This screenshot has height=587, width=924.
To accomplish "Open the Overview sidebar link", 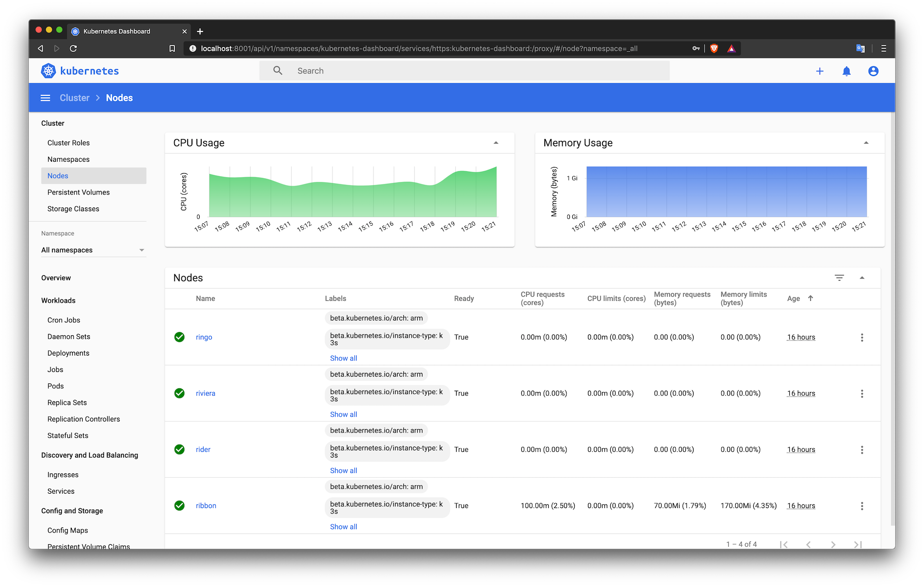I will (56, 278).
